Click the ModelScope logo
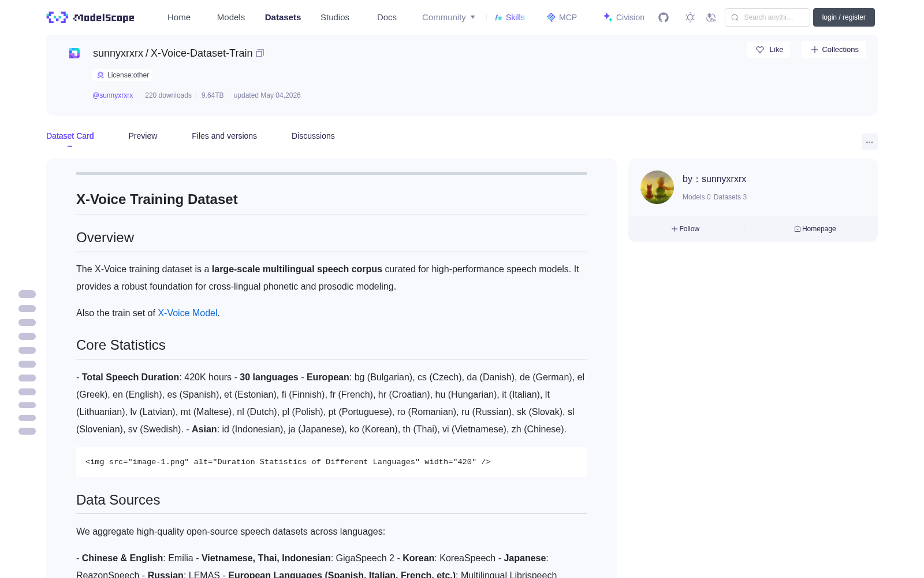The width and height of the screenshot is (924, 578). click(91, 17)
